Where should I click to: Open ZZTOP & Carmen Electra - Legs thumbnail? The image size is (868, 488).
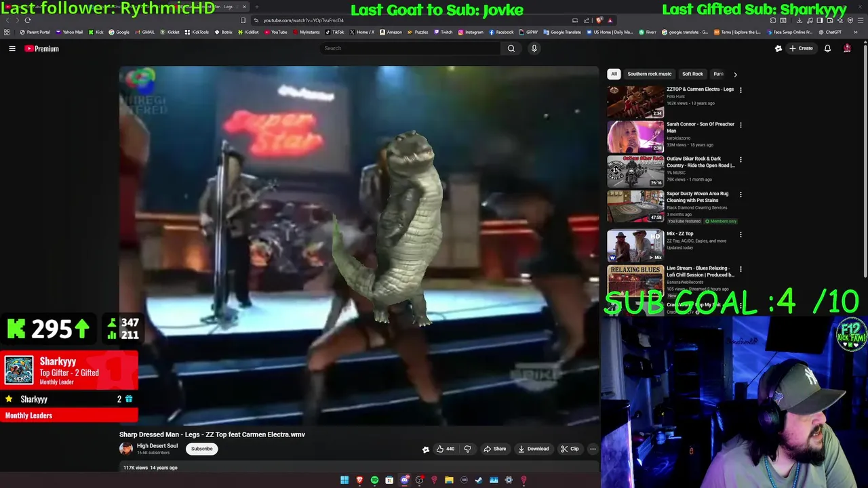pyautogui.click(x=635, y=102)
